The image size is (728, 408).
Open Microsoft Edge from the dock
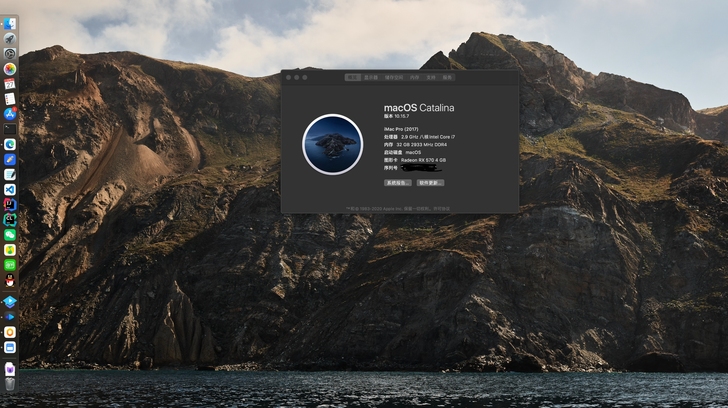tap(10, 144)
